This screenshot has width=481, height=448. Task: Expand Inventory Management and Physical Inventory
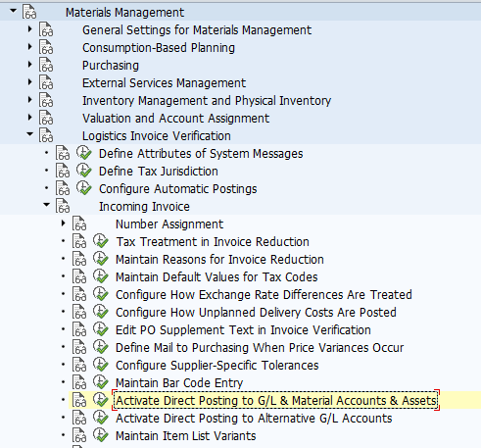pos(30,100)
